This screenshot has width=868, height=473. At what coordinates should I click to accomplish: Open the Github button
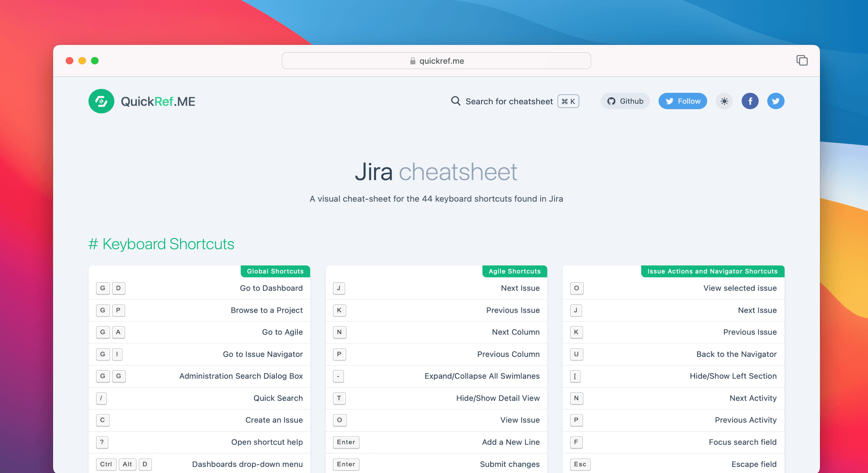[x=625, y=101]
